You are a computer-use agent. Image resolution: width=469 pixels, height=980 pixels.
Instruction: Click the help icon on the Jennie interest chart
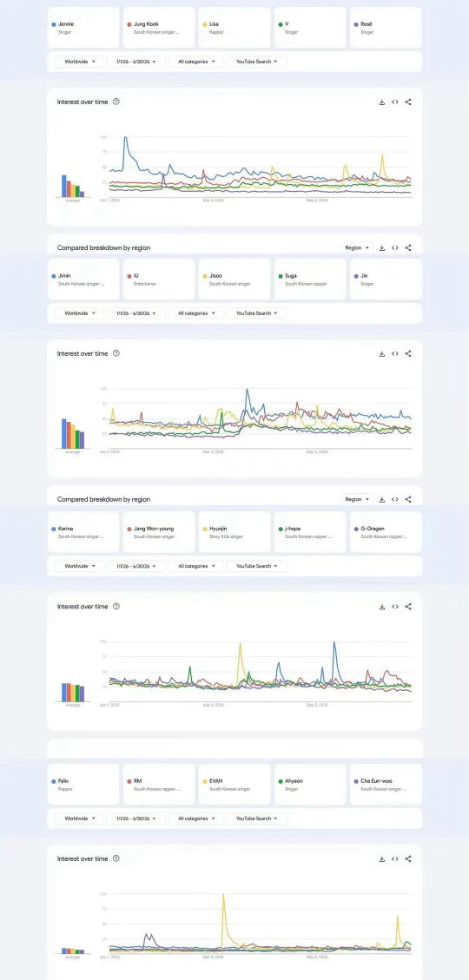pos(116,102)
